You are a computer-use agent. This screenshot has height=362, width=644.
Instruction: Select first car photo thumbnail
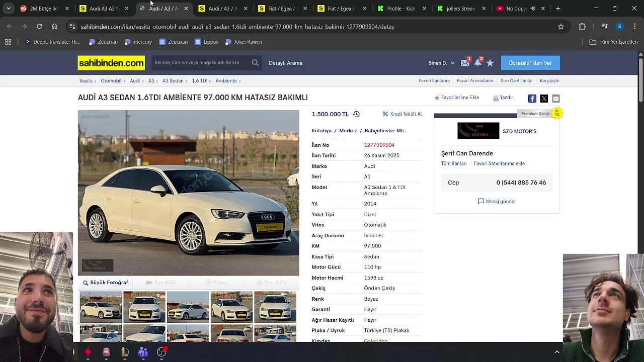(x=101, y=307)
